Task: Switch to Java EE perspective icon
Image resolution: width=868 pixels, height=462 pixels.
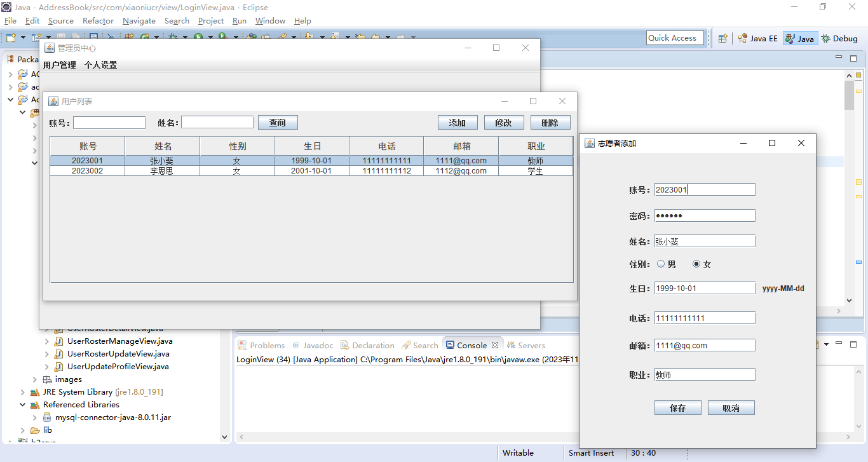Action: [742, 38]
